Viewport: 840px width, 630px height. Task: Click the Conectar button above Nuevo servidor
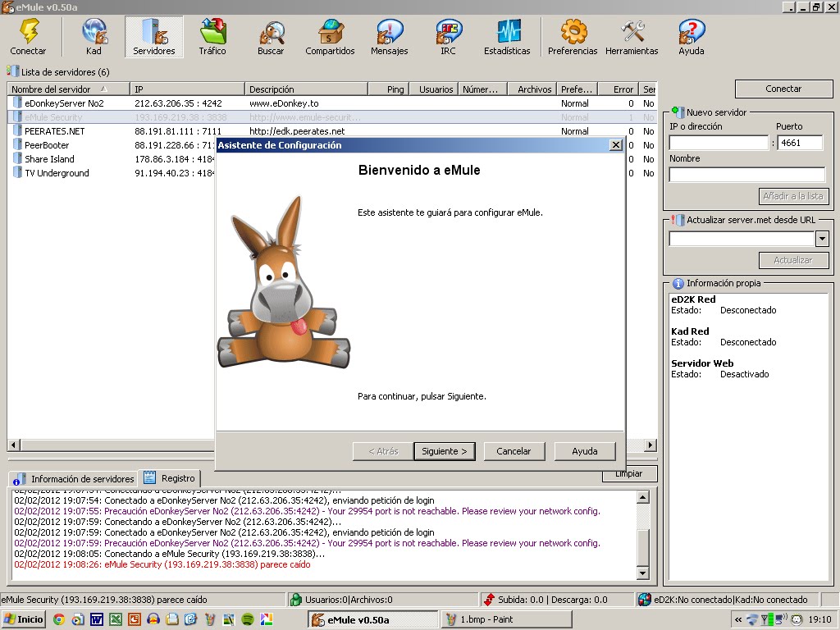(783, 89)
